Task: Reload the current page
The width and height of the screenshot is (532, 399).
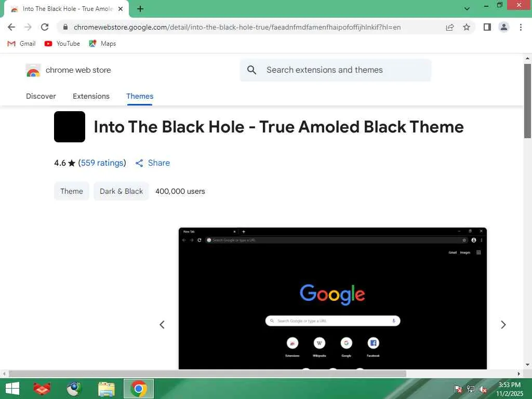Action: [45, 27]
